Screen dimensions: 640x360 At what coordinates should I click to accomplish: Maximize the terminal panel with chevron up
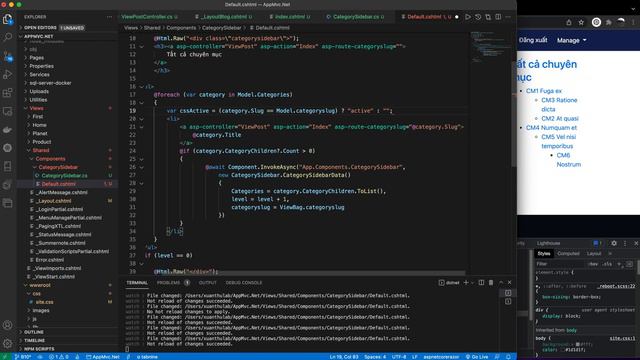click(x=501, y=282)
